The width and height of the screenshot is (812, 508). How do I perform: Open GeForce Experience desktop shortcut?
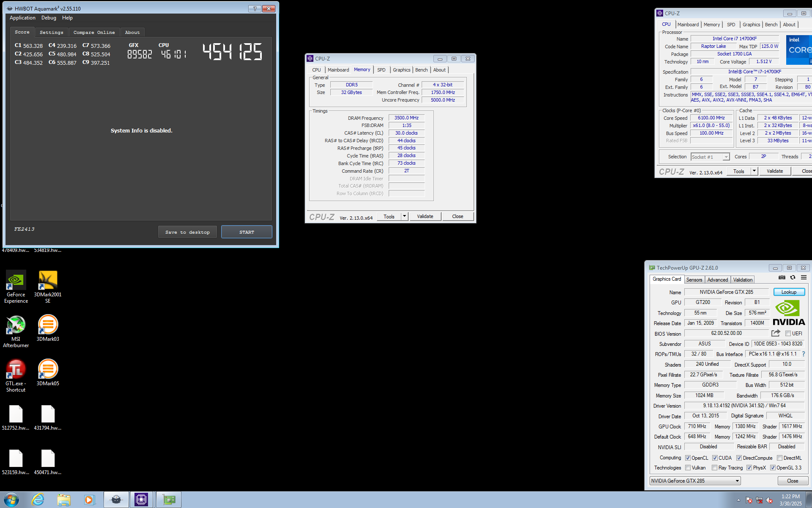[x=16, y=287]
